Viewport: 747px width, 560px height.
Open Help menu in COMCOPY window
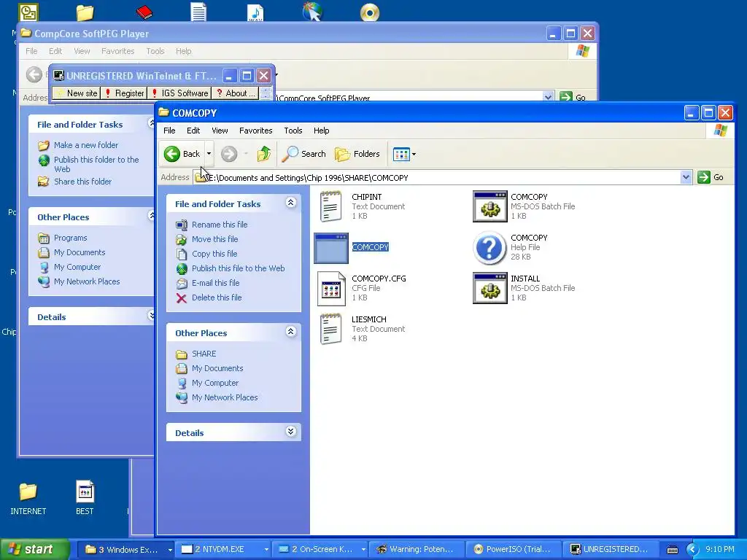tap(321, 131)
